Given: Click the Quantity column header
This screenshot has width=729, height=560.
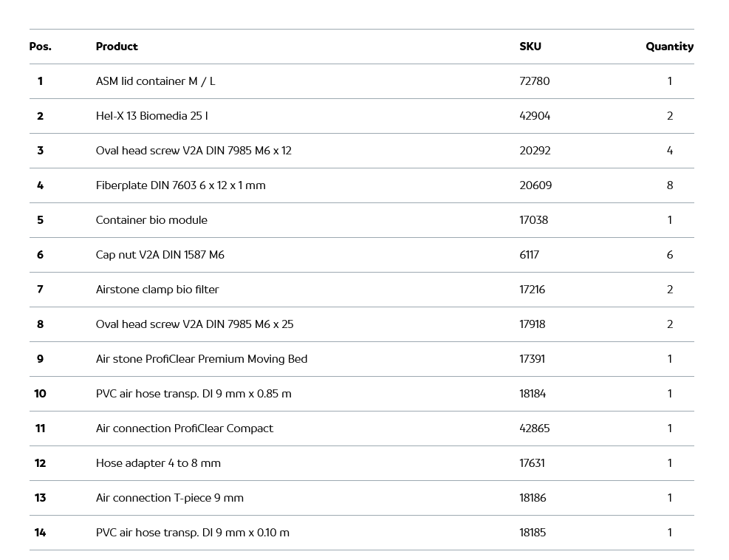Looking at the screenshot, I should pyautogui.click(x=669, y=47).
